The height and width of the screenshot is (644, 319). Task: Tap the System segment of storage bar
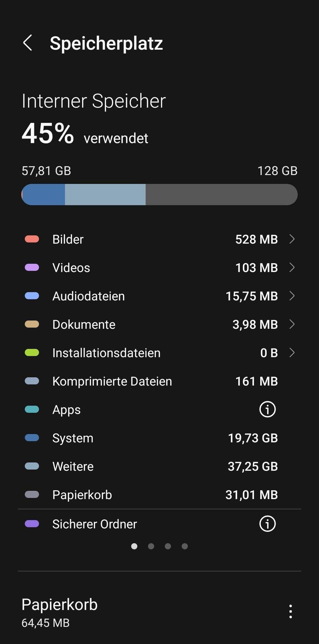[x=43, y=194]
